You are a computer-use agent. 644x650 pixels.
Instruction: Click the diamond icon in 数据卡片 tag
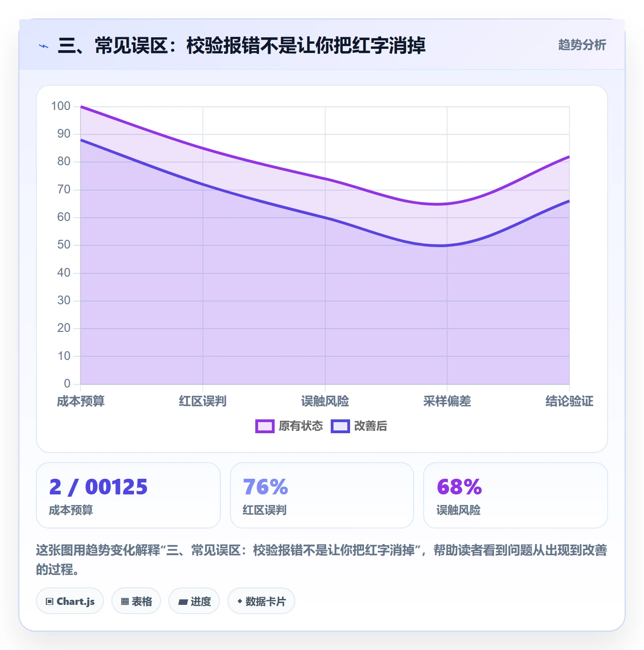pos(240,601)
